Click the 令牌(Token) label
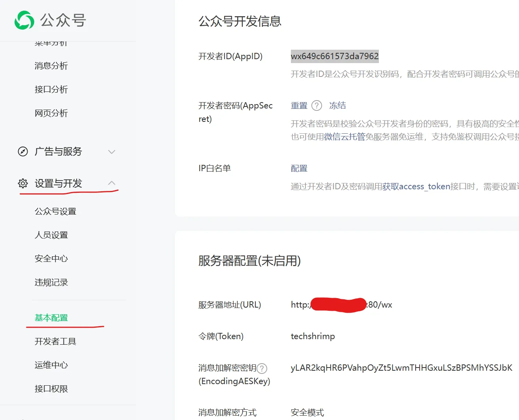 click(221, 336)
